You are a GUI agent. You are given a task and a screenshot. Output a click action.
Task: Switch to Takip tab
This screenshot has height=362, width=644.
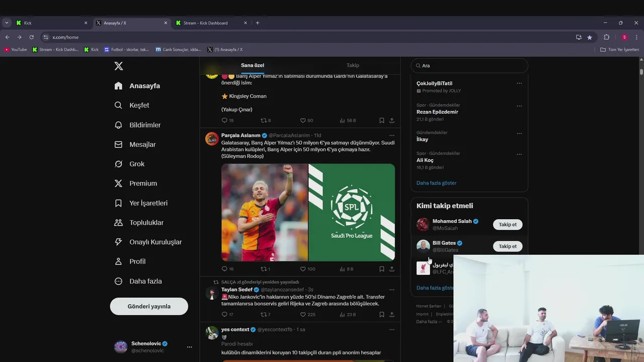click(353, 65)
